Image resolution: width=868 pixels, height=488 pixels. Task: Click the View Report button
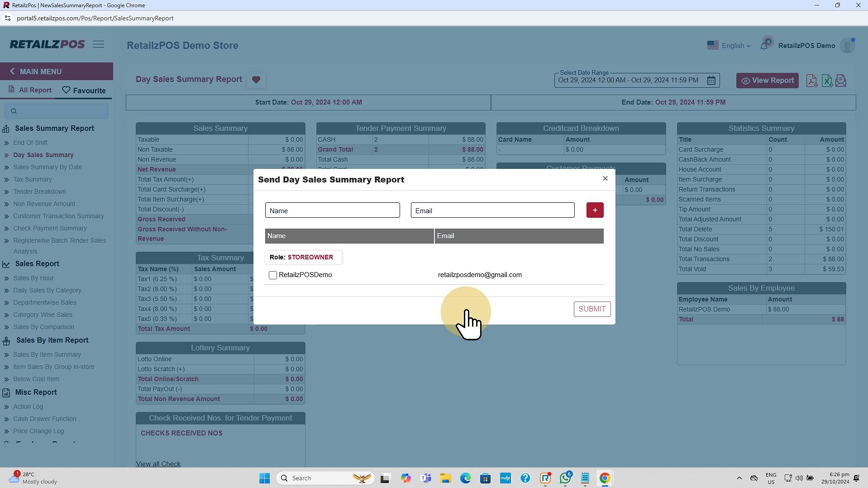pyautogui.click(x=767, y=81)
